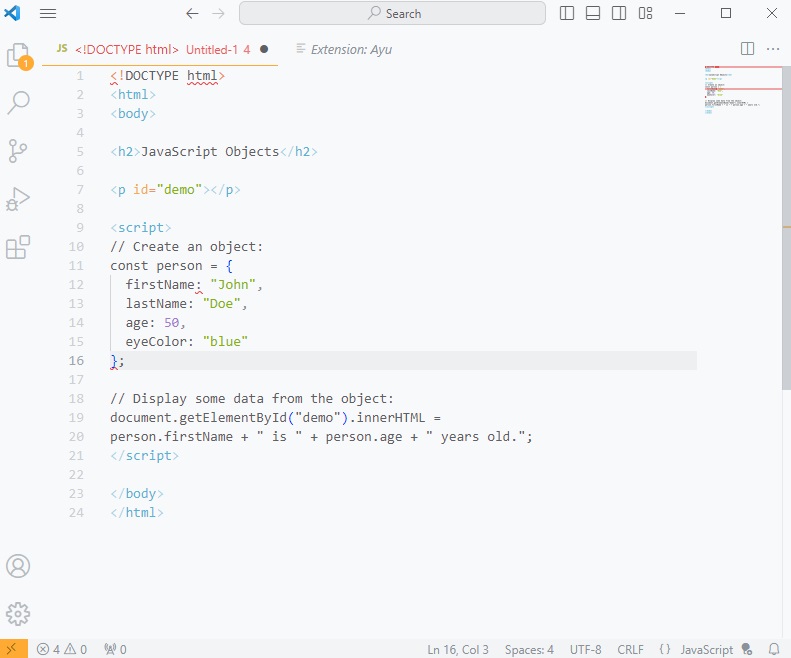Open the Run and Debug view
Viewport: 791px width, 658px height.
pos(18,199)
